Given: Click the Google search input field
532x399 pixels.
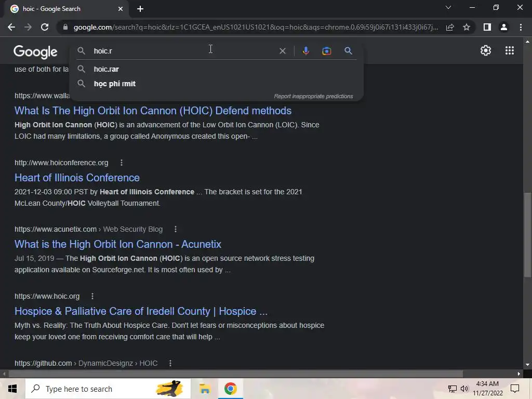Looking at the screenshot, I should [x=183, y=51].
